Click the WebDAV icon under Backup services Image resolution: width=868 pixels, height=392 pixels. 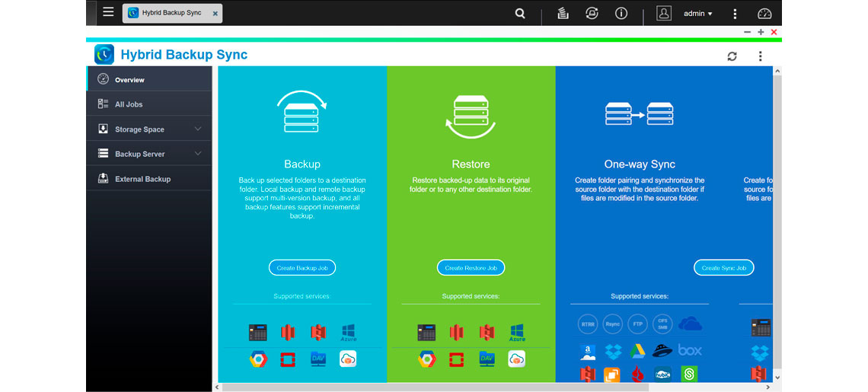tap(318, 359)
